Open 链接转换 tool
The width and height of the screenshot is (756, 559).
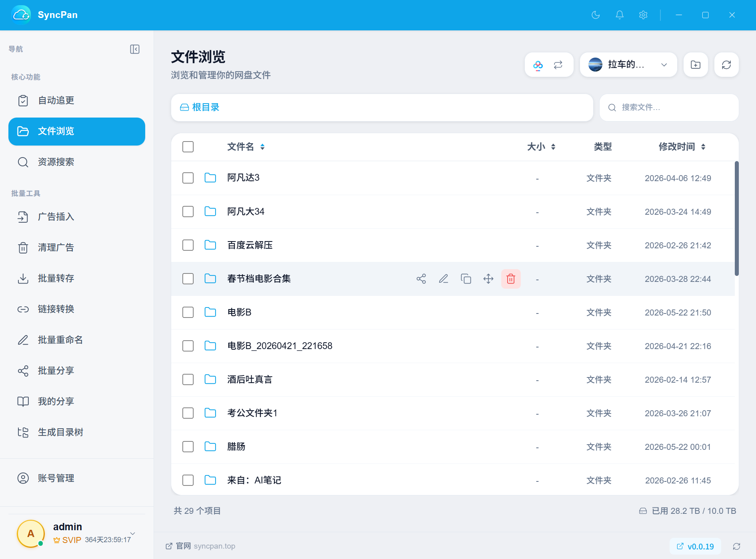pyautogui.click(x=77, y=309)
